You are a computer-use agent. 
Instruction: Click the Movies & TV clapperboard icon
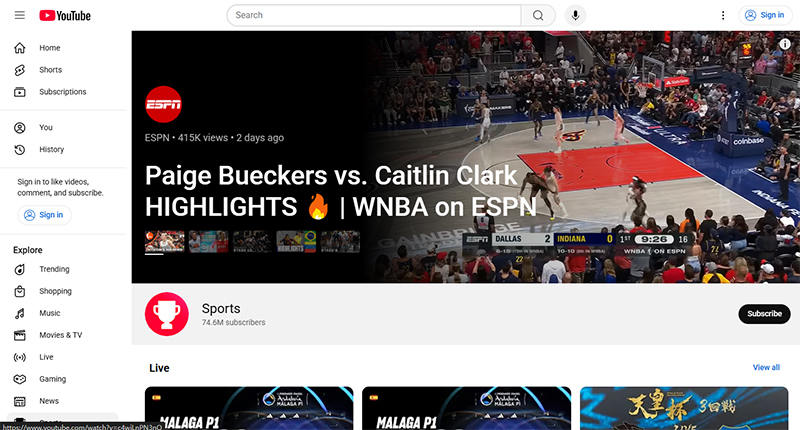19,335
